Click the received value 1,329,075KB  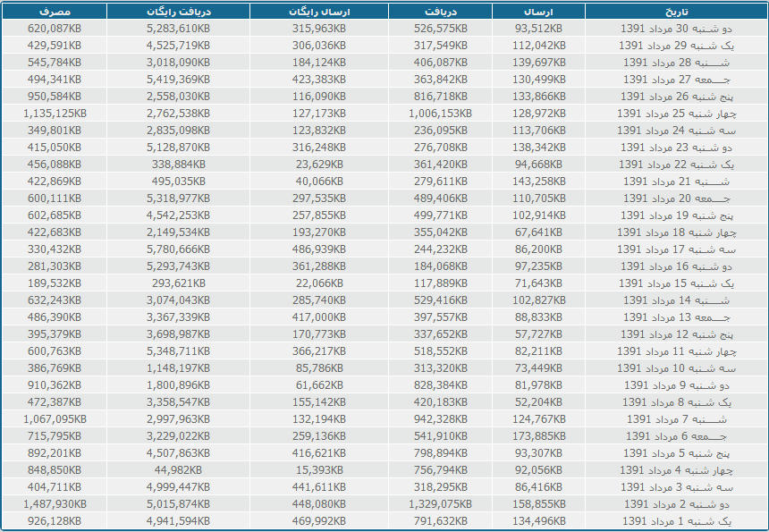[x=438, y=504]
